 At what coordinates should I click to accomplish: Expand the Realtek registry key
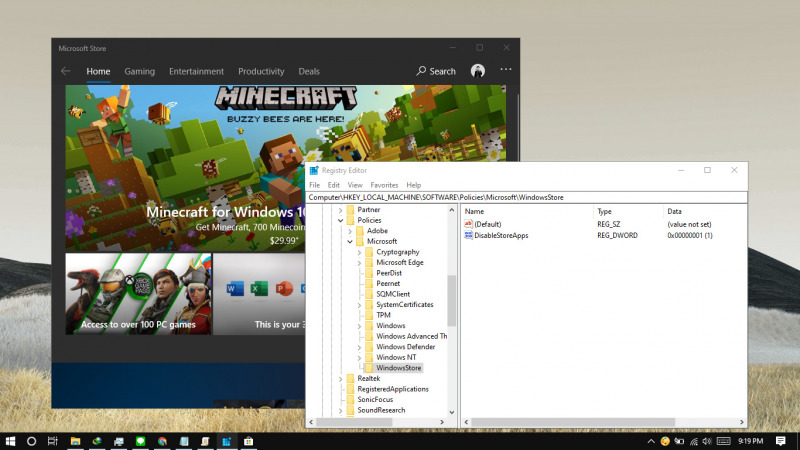tap(340, 379)
